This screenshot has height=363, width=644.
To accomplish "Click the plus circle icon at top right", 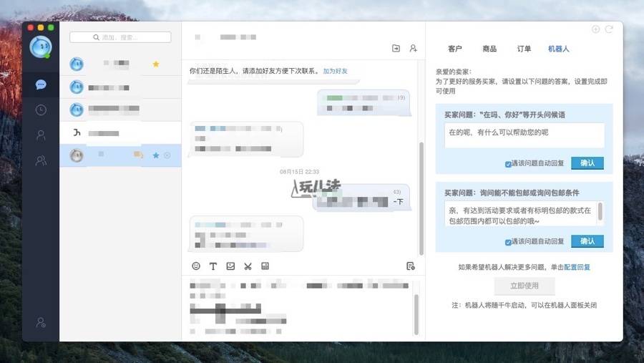I will pos(595,29).
